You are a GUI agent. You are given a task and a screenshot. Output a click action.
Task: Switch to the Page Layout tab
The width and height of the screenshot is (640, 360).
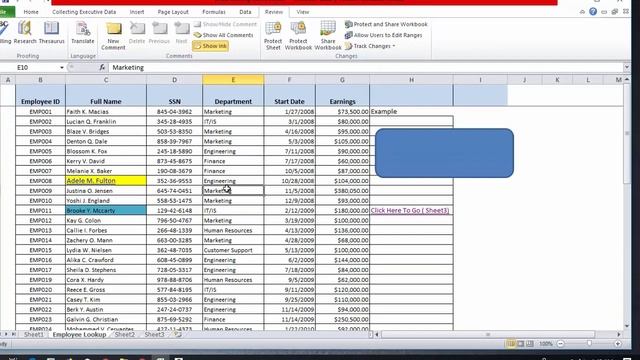(173, 12)
